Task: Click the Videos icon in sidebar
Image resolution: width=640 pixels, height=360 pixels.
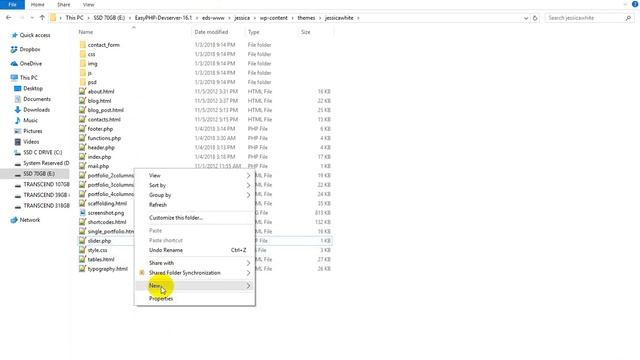Action: (x=18, y=142)
